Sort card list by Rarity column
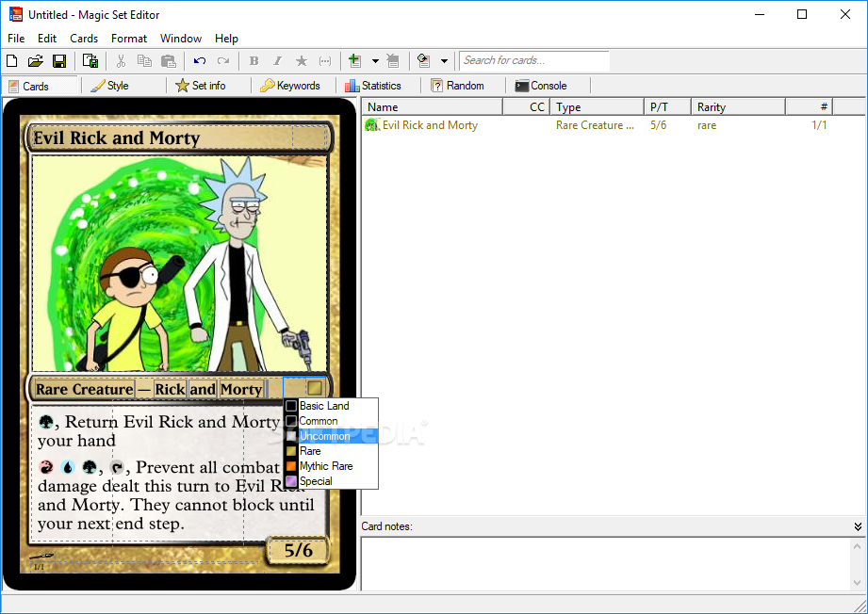The width and height of the screenshot is (868, 614). [739, 106]
